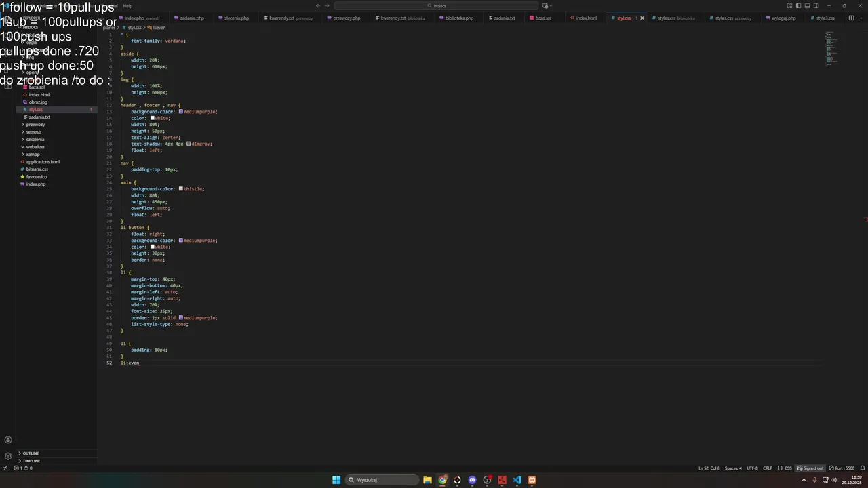868x488 pixels.
Task: Go forward with the right arrow in title bar
Action: 328,6
